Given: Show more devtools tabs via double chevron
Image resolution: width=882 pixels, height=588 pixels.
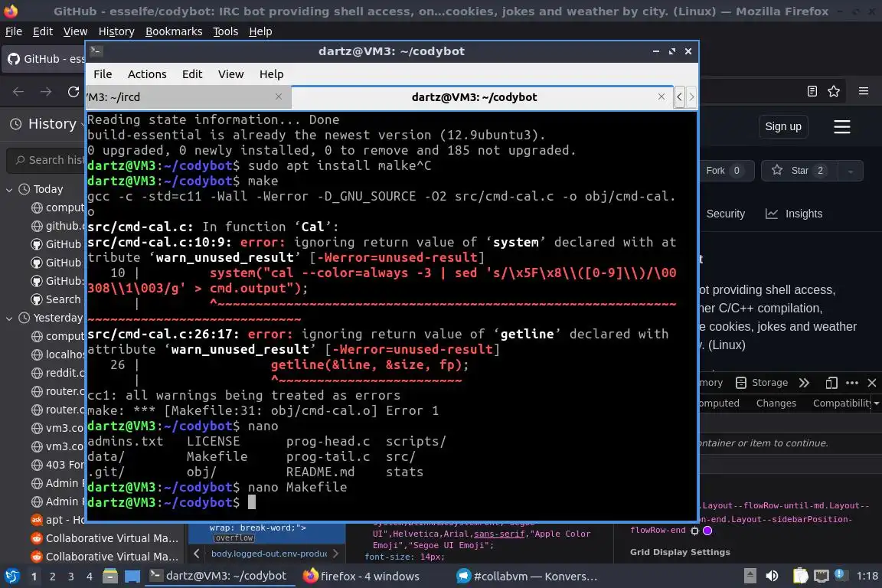Looking at the screenshot, I should click(804, 383).
